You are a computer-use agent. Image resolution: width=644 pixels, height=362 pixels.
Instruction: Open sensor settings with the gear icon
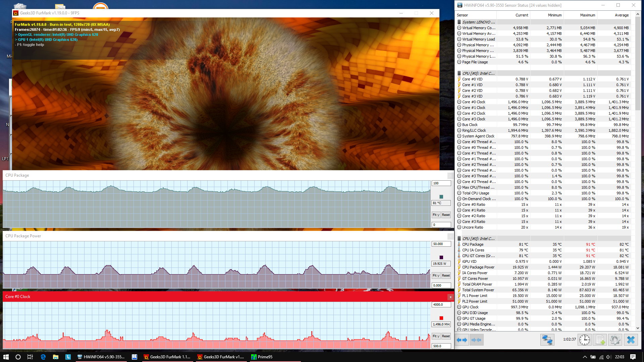click(615, 340)
